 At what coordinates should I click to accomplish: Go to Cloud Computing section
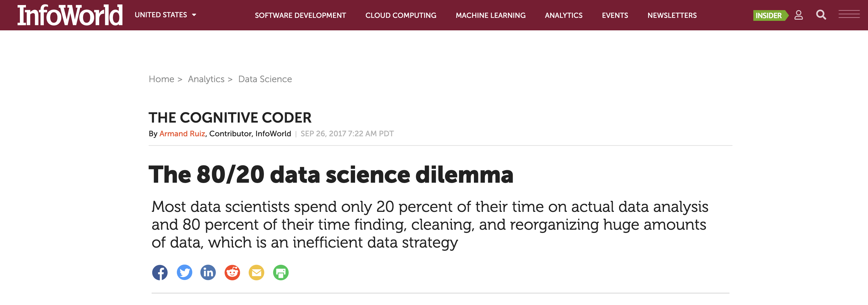coord(401,15)
